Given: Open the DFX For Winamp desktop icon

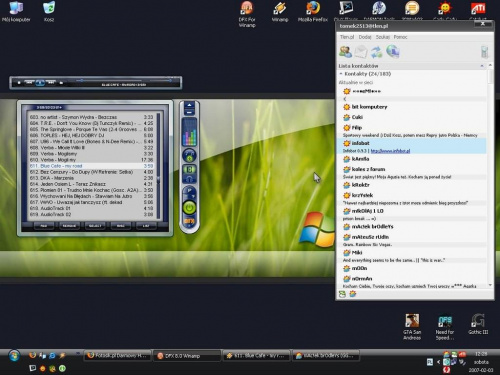Looking at the screenshot, I should click(247, 14).
